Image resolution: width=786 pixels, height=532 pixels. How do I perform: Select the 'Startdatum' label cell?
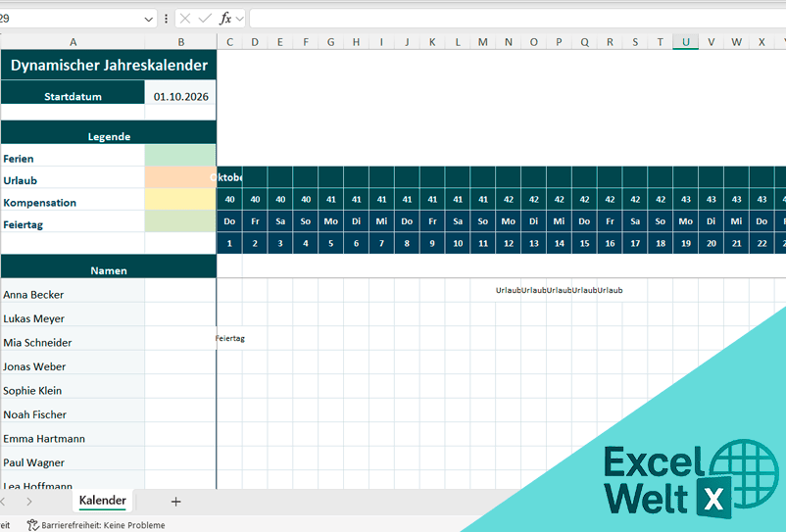pyautogui.click(x=74, y=92)
